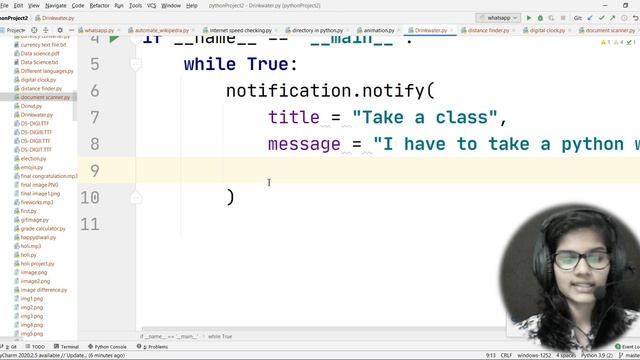The height and width of the screenshot is (360, 640).
Task: Open the TODO tool window
Action: [35, 347]
